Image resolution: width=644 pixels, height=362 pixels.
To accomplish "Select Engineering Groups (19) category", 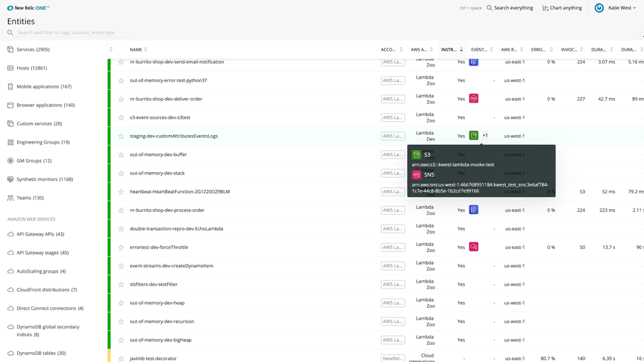I will pos(43,142).
